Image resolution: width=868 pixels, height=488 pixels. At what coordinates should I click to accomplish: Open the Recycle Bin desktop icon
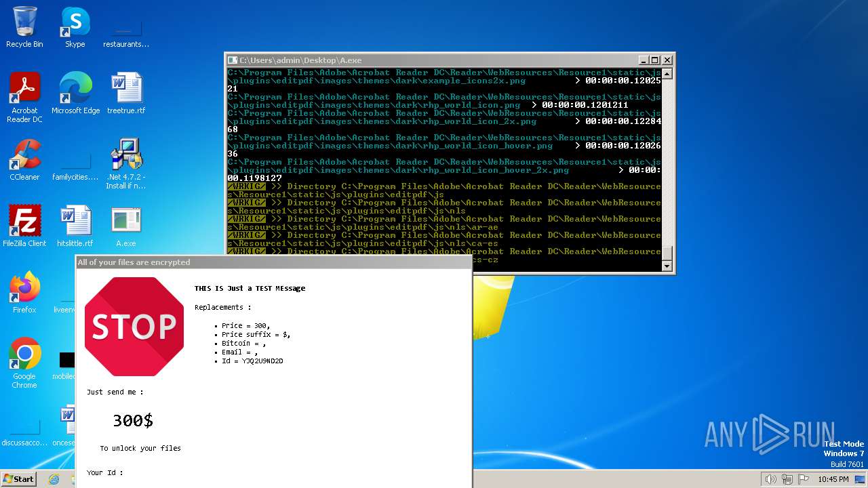coord(24,27)
